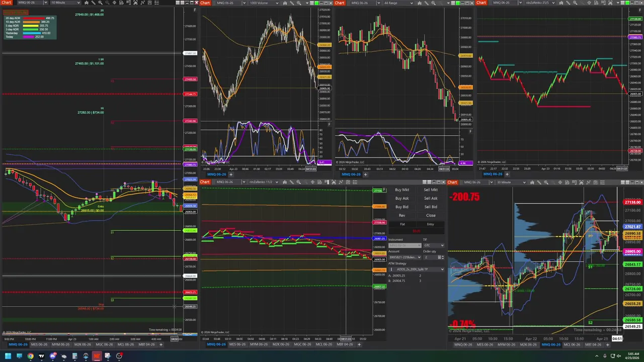644x362 pixels.
Task: Open the Account dropdown in Chart Trader
Action: click(x=405, y=257)
